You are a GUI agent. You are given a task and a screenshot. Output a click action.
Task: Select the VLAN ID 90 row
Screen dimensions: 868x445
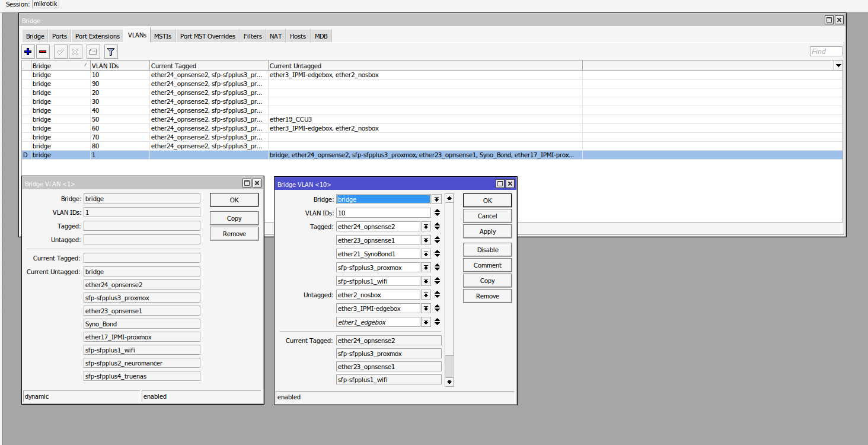[432, 84]
